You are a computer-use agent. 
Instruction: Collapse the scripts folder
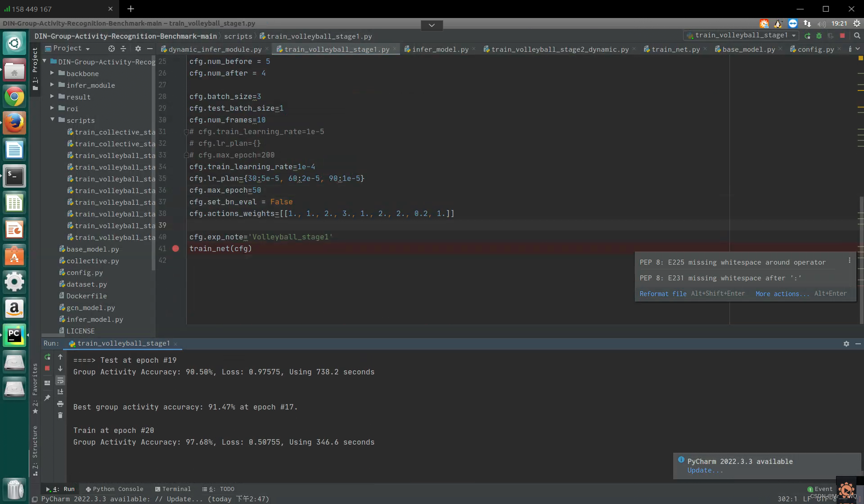pos(52,120)
